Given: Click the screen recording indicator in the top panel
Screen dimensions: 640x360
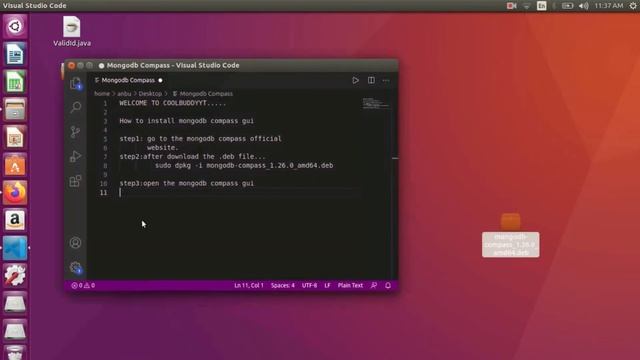Looking at the screenshot, I should (511, 6).
